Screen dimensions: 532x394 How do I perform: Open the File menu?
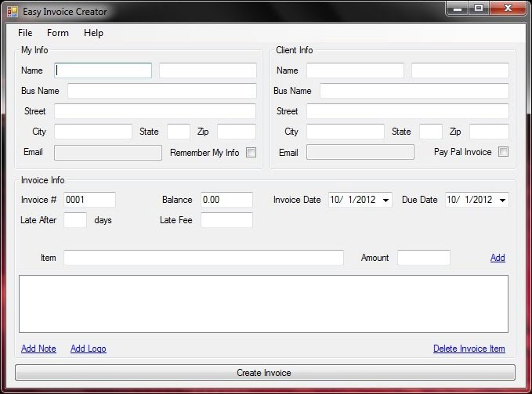(25, 33)
